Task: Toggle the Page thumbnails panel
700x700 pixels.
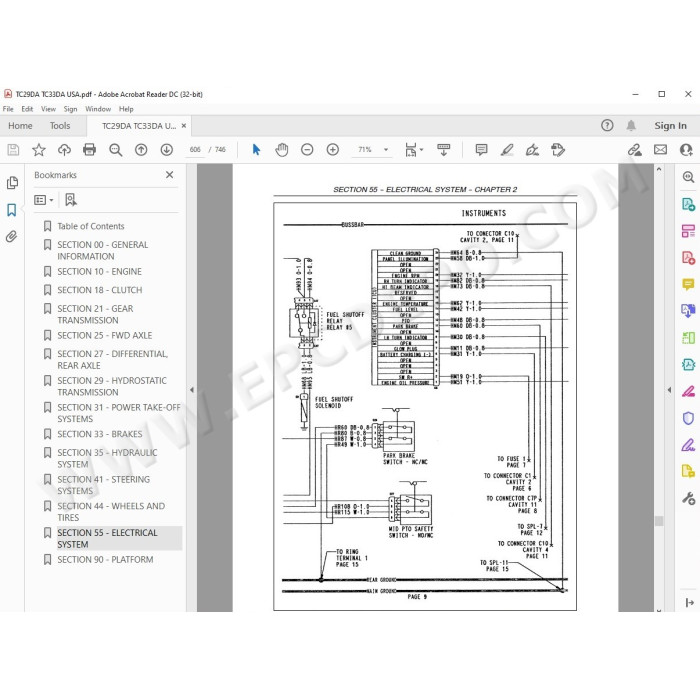Action: click(12, 183)
